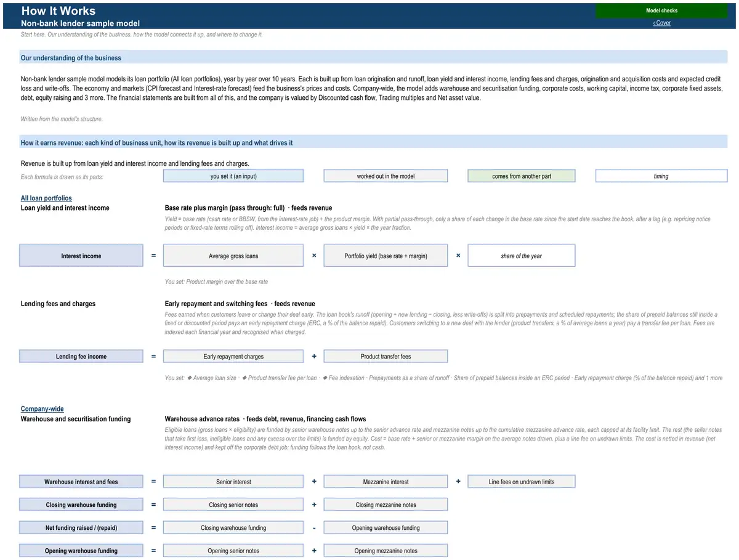The height and width of the screenshot is (560, 739).
Task: Select the 'Our understanding of the business' heading
Action: pyautogui.click(x=373, y=58)
